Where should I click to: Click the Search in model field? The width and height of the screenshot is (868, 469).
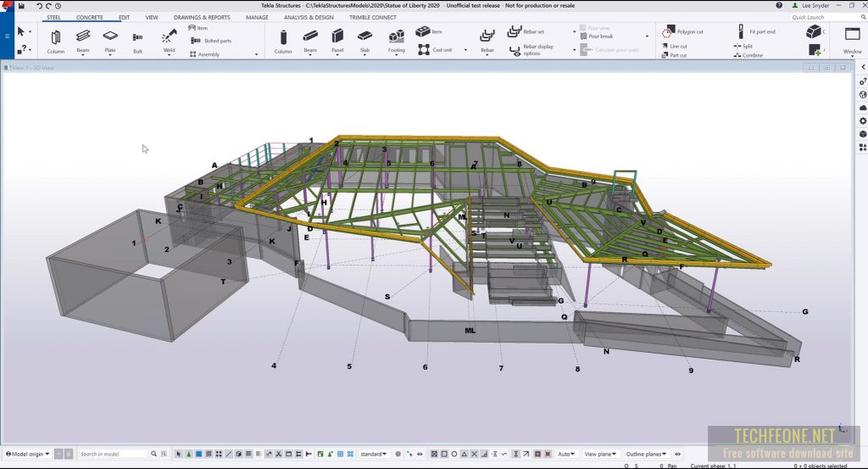pyautogui.click(x=113, y=454)
